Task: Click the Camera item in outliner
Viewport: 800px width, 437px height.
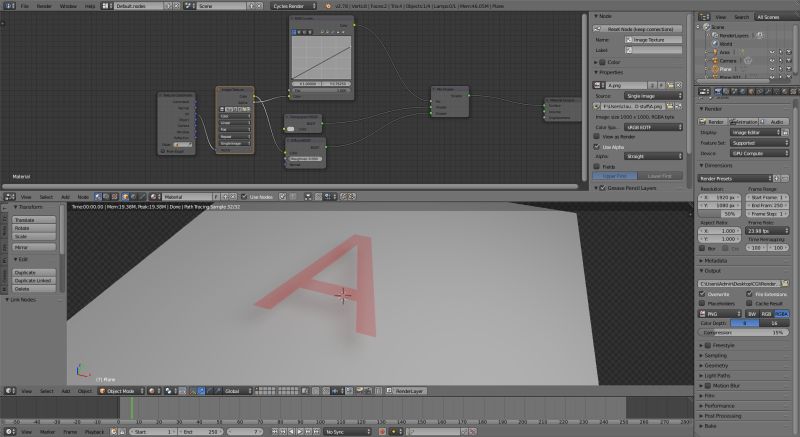Action: [x=728, y=61]
